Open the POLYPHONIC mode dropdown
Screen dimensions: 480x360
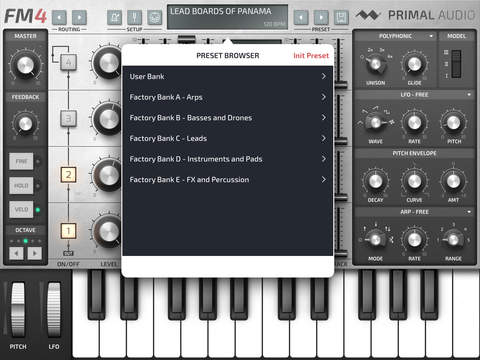coord(395,36)
